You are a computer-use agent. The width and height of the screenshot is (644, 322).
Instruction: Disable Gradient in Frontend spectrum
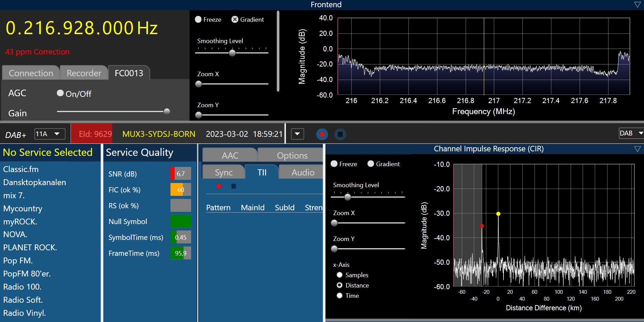235,20
